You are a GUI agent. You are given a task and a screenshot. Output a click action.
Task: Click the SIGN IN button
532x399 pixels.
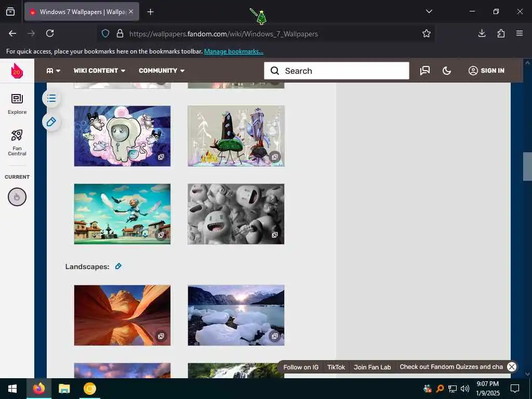(x=486, y=71)
